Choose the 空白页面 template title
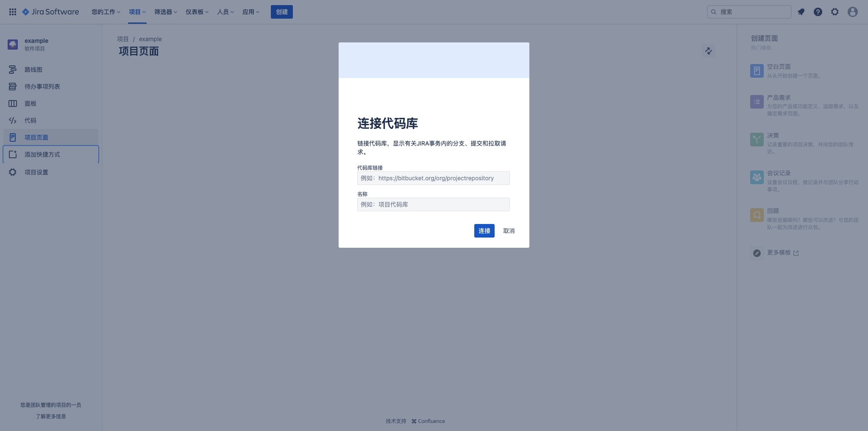Viewport: 868px width, 431px height. [x=779, y=67]
